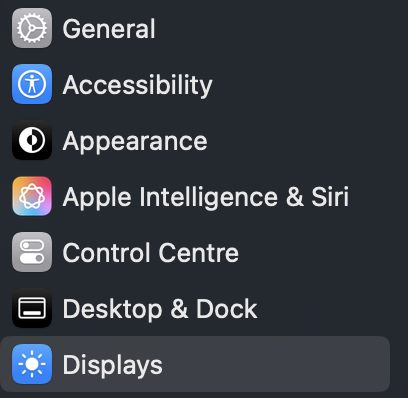Go to the Appearance settings label
Viewport: 408px width, 398px height.
[x=135, y=141]
